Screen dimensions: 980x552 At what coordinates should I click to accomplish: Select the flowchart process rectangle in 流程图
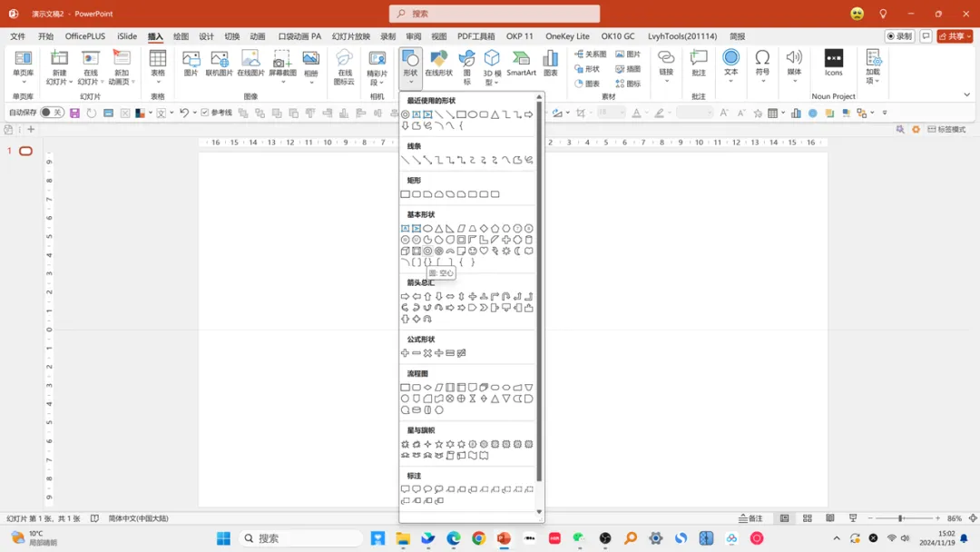click(405, 388)
